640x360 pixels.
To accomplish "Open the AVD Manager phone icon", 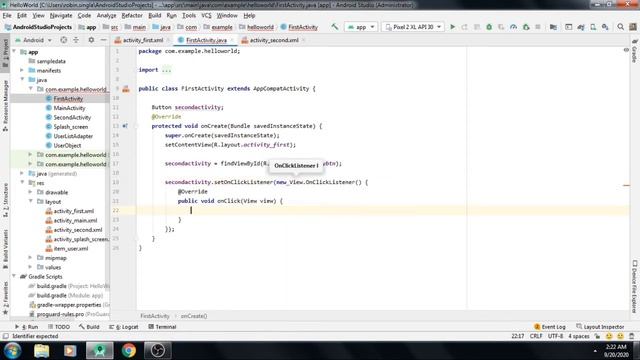I will [x=593, y=27].
